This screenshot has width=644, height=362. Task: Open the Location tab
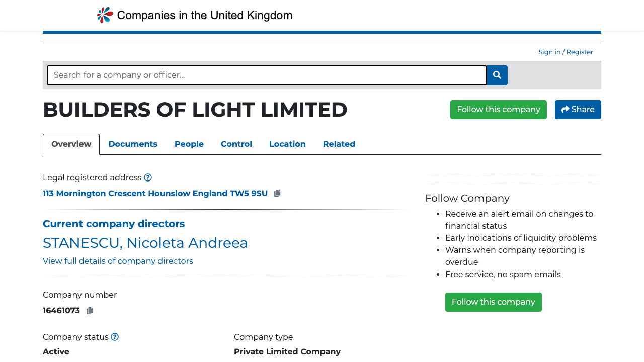(287, 144)
